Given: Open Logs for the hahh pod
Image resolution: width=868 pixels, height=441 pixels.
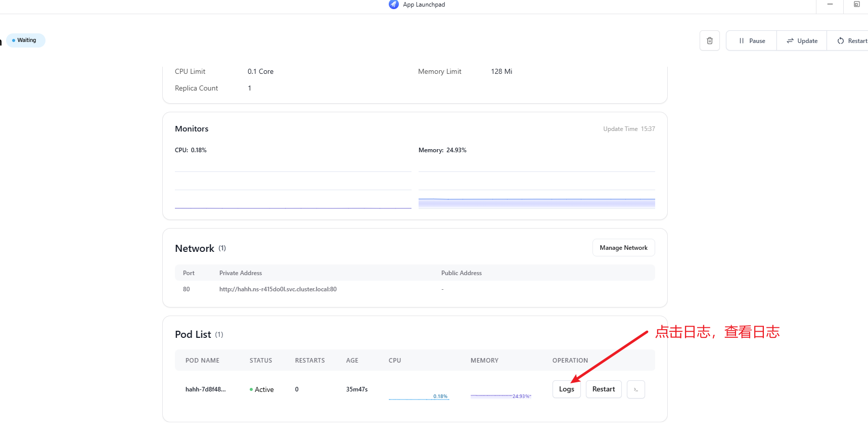Looking at the screenshot, I should click(566, 389).
